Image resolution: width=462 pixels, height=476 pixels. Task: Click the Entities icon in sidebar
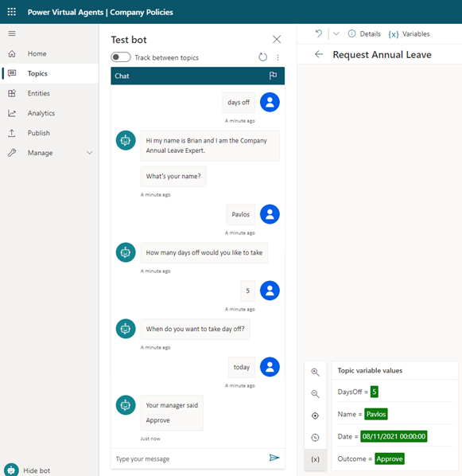coord(12,93)
